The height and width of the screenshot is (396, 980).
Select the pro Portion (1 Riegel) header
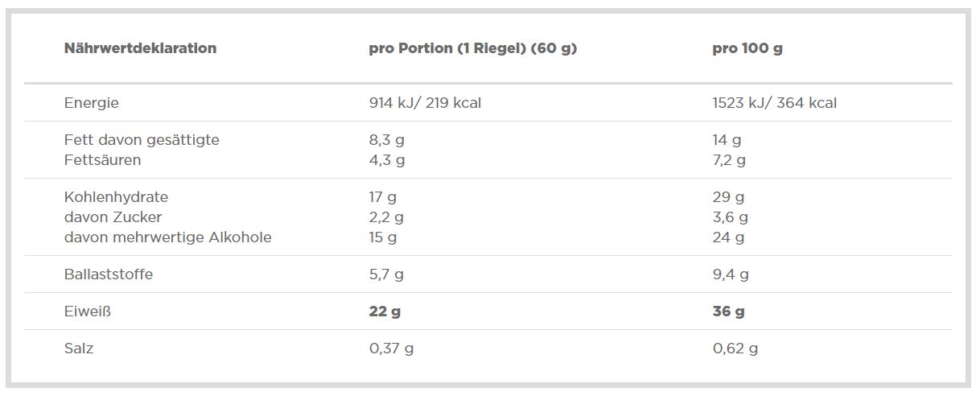click(472, 48)
